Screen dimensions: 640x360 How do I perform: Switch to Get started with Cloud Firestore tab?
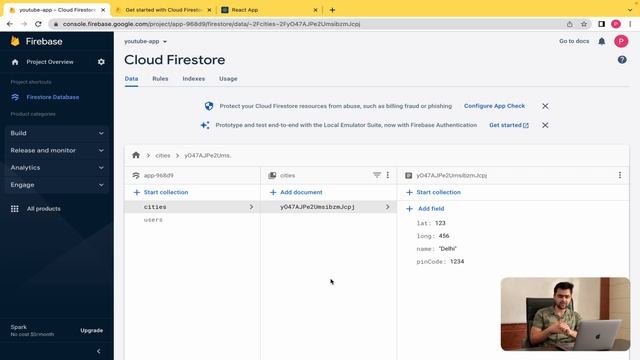point(163,10)
